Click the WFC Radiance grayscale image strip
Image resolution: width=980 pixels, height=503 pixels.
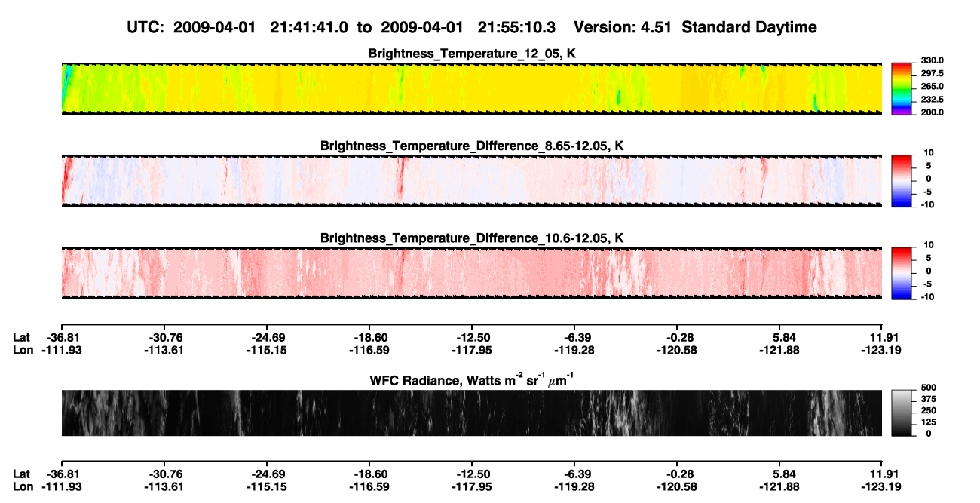click(x=471, y=413)
